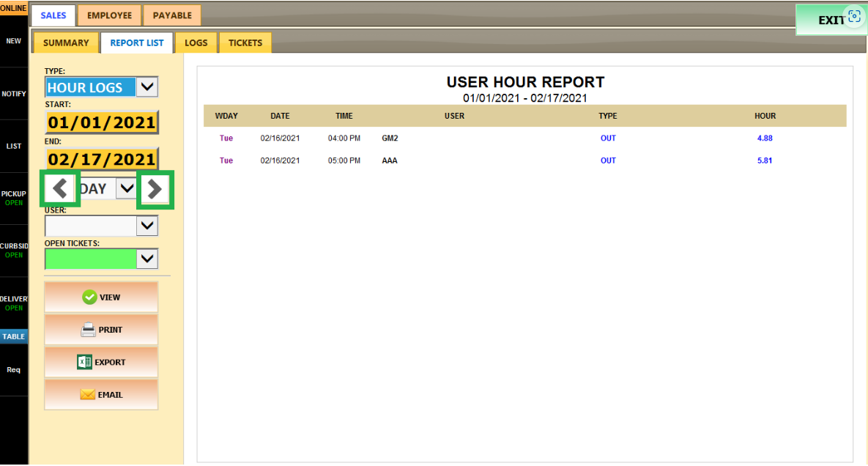Click the ONLINE status indicator

pos(13,8)
